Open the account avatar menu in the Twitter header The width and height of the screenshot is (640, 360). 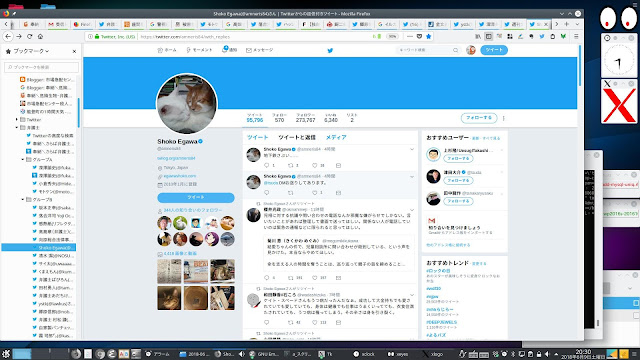471,50
